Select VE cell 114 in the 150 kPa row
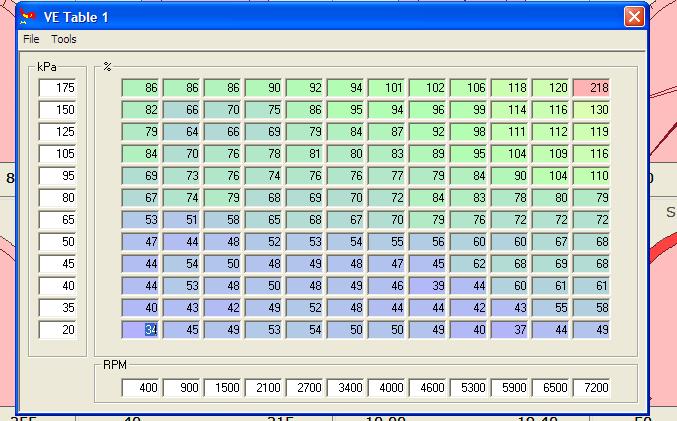 [509, 110]
